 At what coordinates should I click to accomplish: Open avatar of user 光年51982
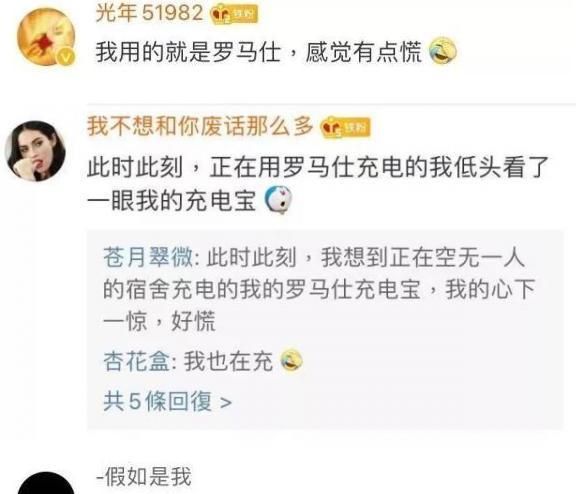pyautogui.click(x=46, y=37)
